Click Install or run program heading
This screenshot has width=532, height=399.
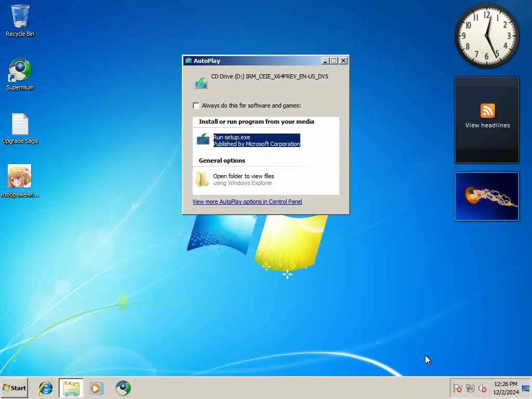coord(256,122)
